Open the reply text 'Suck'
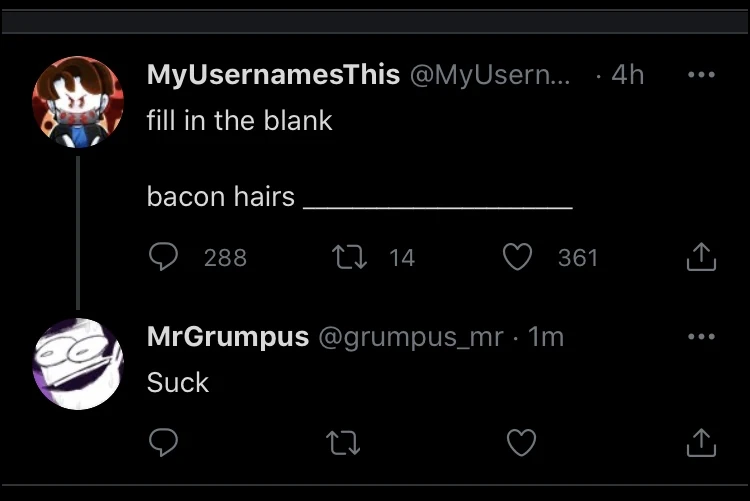Viewport: 750px width, 501px height. 178,382
